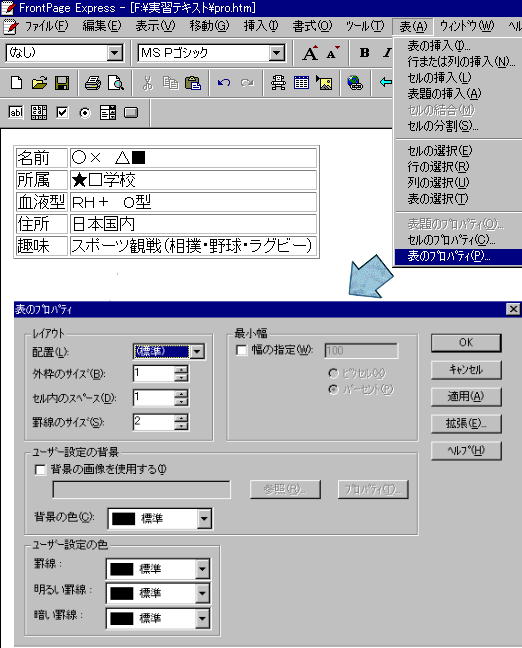Enable the 幅の指定 checkbox
Image resolution: width=522 pixels, height=648 pixels.
click(x=241, y=350)
